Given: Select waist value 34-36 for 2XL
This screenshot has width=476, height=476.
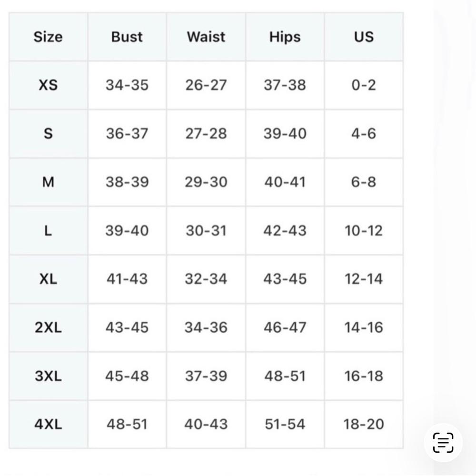Looking at the screenshot, I should (206, 327).
